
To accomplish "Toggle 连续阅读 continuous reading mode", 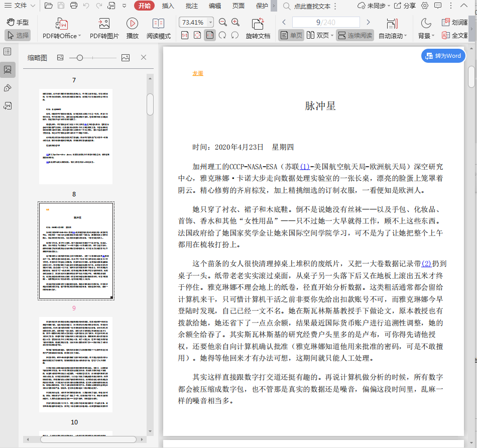I will [x=355, y=35].
